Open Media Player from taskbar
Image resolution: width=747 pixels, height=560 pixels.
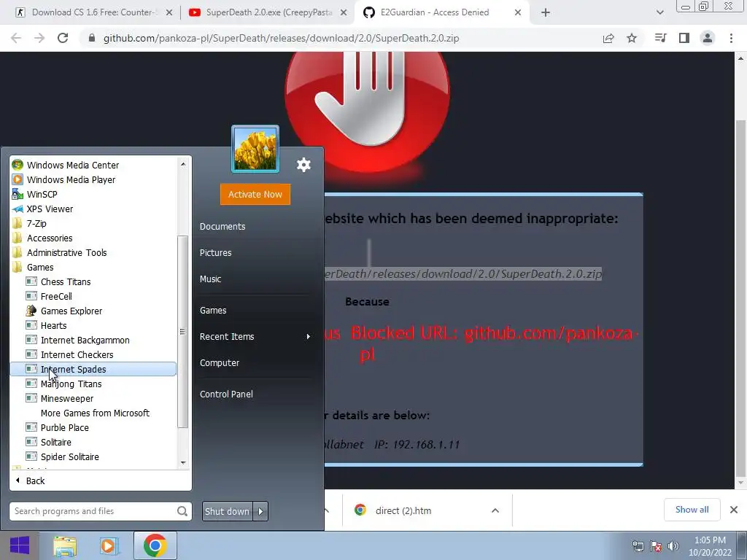tap(109, 545)
